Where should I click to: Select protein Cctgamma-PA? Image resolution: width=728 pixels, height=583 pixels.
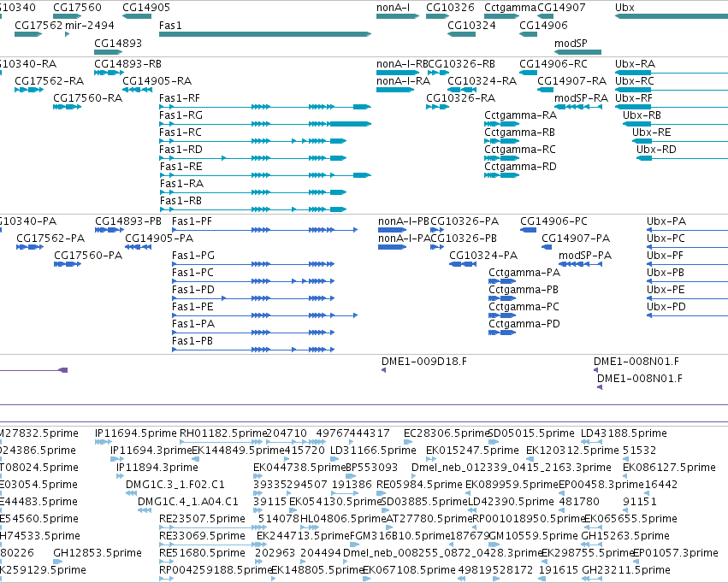(x=502, y=281)
